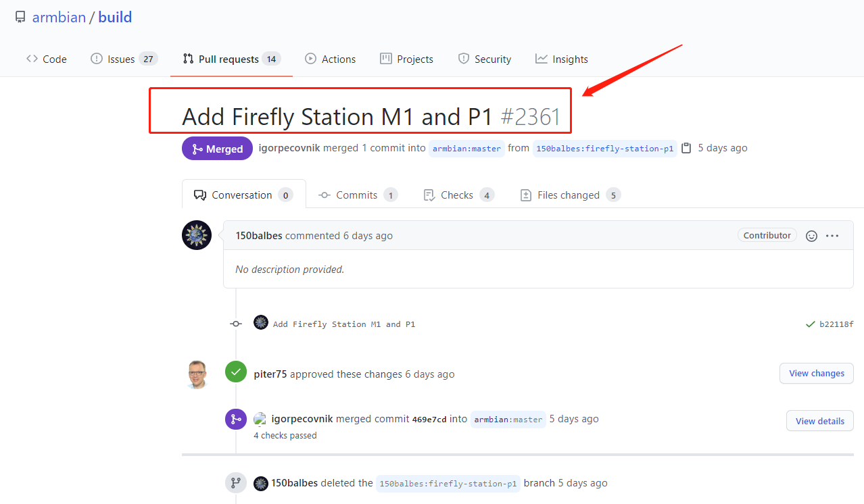Viewport: 864px width, 504px height.
Task: Copy head branch name with clipboard icon
Action: pos(686,148)
